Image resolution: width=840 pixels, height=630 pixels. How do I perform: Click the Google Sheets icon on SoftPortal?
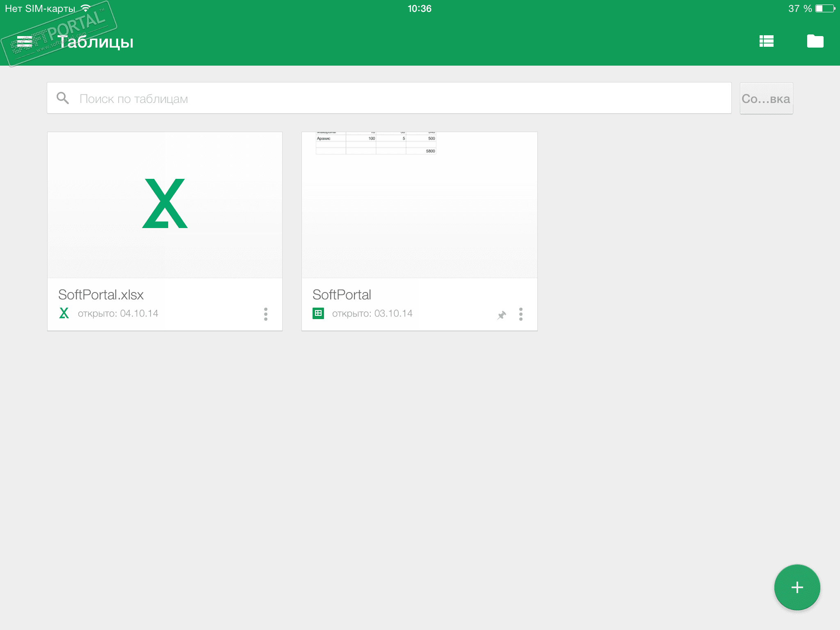[x=317, y=313]
